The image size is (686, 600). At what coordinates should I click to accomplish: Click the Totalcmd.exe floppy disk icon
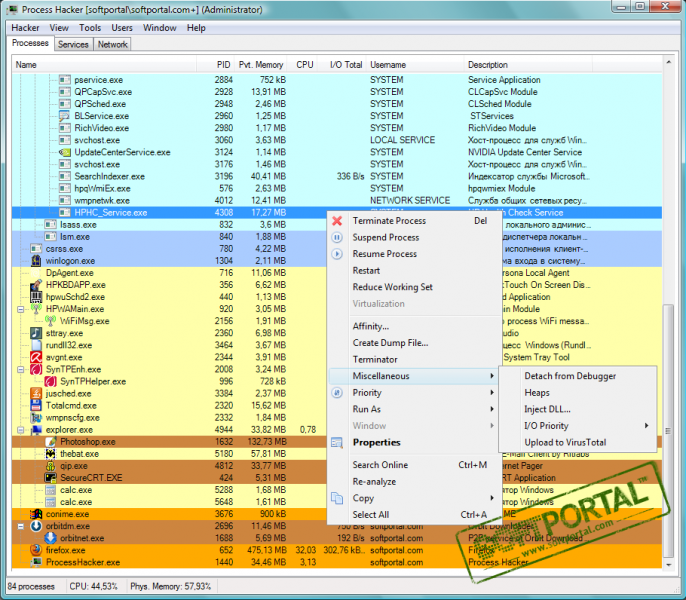click(x=36, y=406)
